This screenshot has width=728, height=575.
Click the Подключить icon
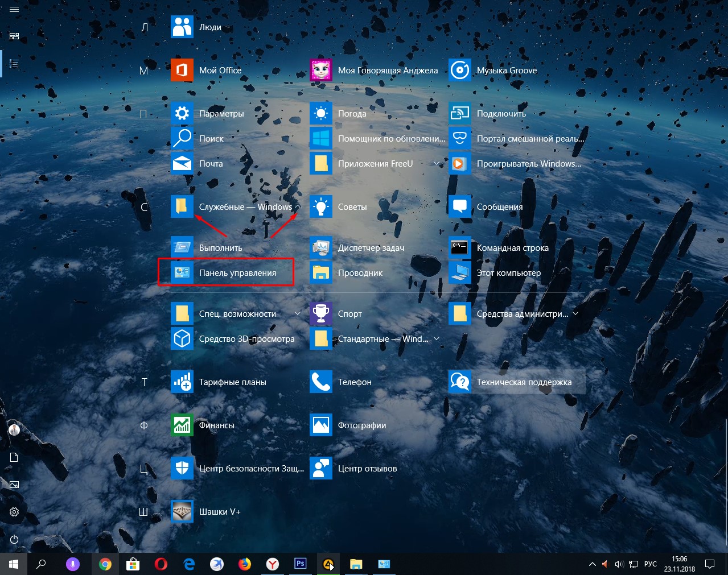(x=460, y=113)
